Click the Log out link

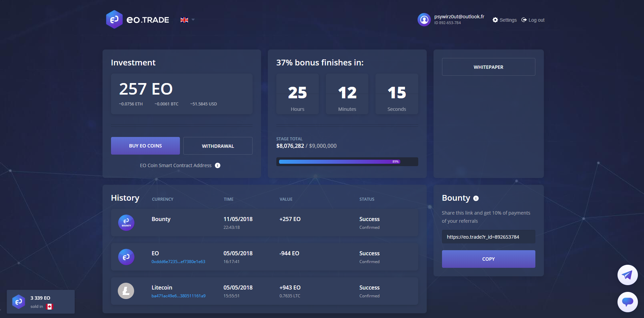point(533,20)
